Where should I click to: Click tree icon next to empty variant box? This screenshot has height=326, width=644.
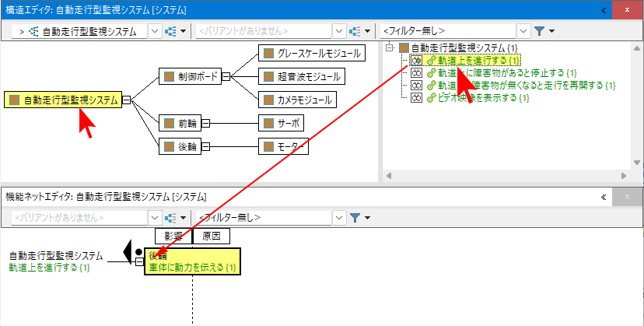point(355,31)
